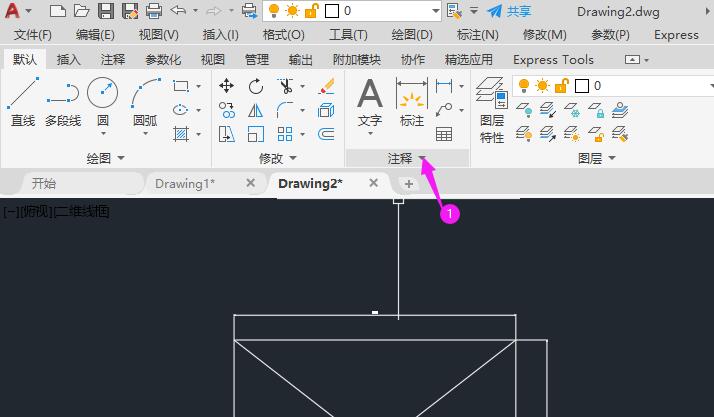Open 图层特性 layer properties manager
The image size is (714, 417).
(x=492, y=110)
